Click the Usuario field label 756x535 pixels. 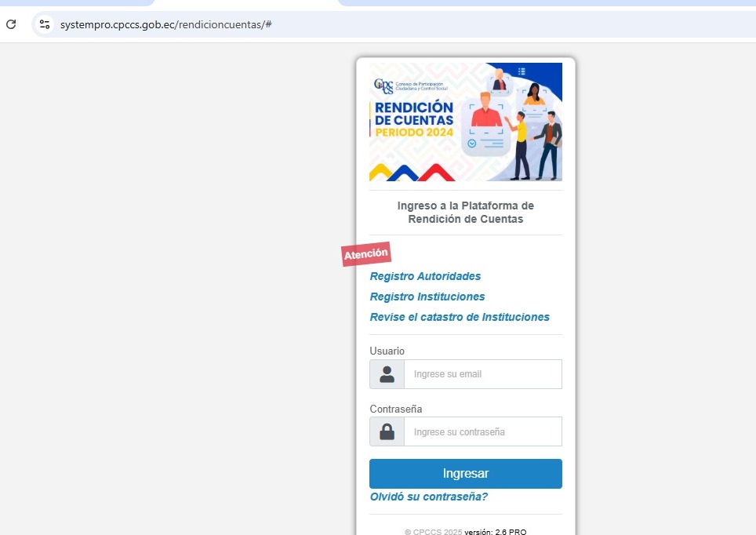tap(387, 351)
